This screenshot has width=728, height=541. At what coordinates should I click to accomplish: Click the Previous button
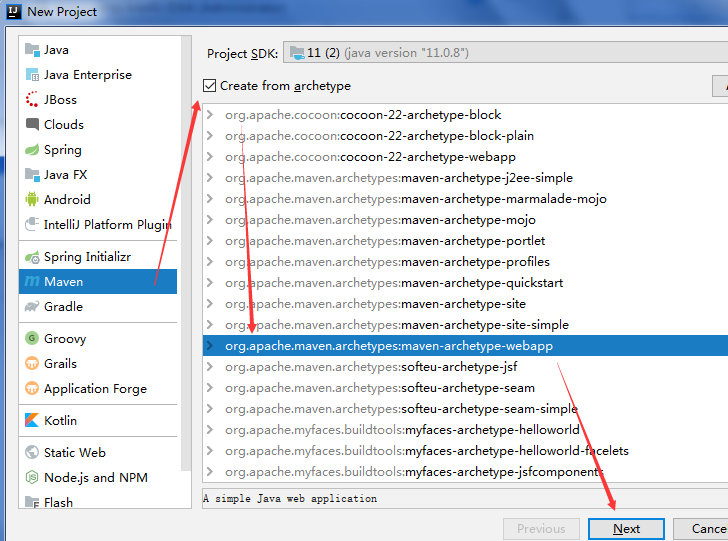pyautogui.click(x=541, y=529)
